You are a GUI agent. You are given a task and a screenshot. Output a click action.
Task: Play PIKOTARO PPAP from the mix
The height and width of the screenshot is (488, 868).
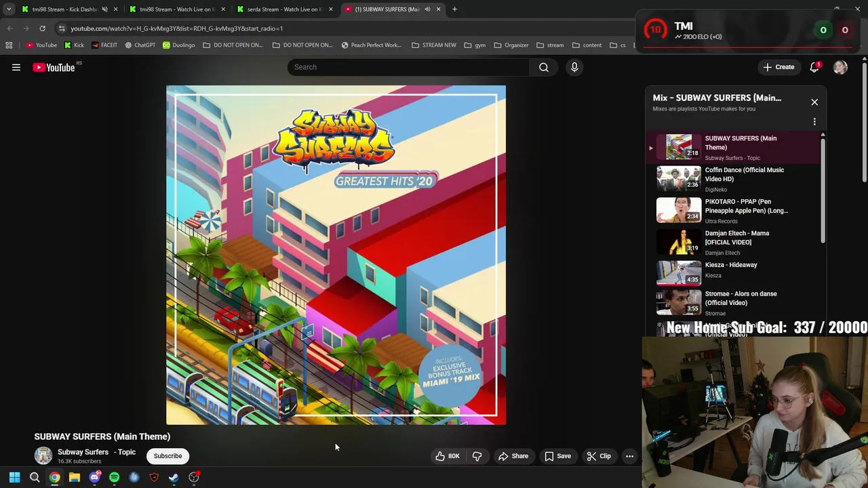(x=734, y=211)
